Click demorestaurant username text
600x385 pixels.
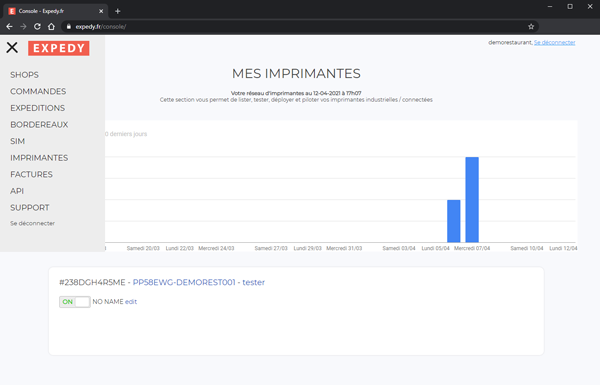[x=510, y=42]
